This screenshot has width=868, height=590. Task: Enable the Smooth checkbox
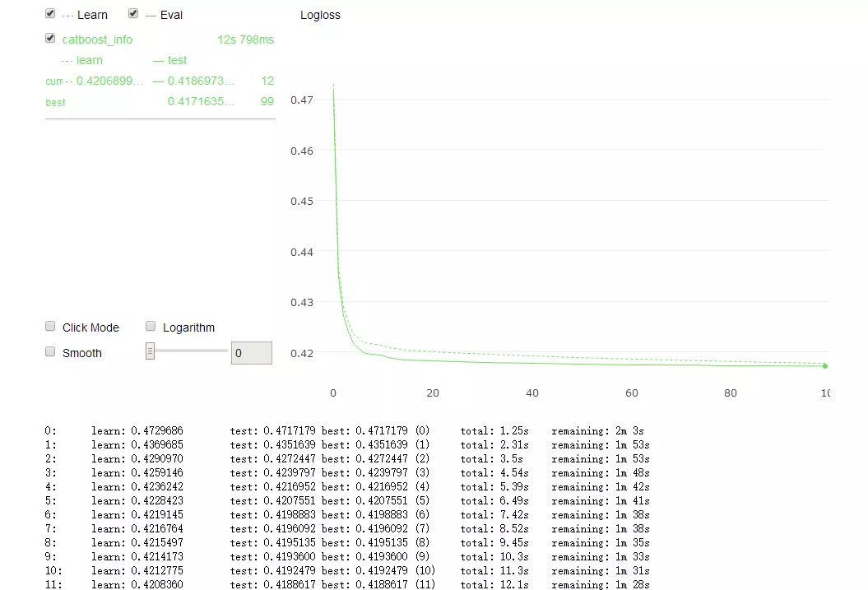pos(50,351)
